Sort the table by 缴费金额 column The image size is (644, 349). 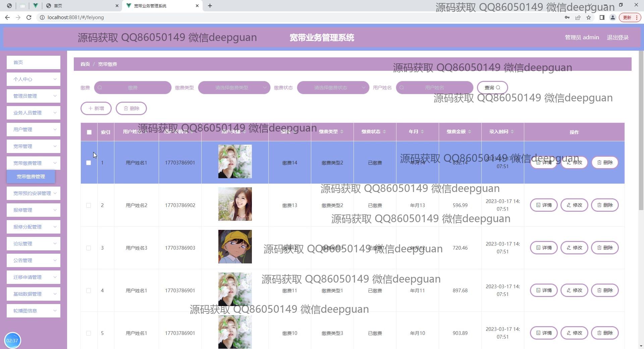click(470, 132)
